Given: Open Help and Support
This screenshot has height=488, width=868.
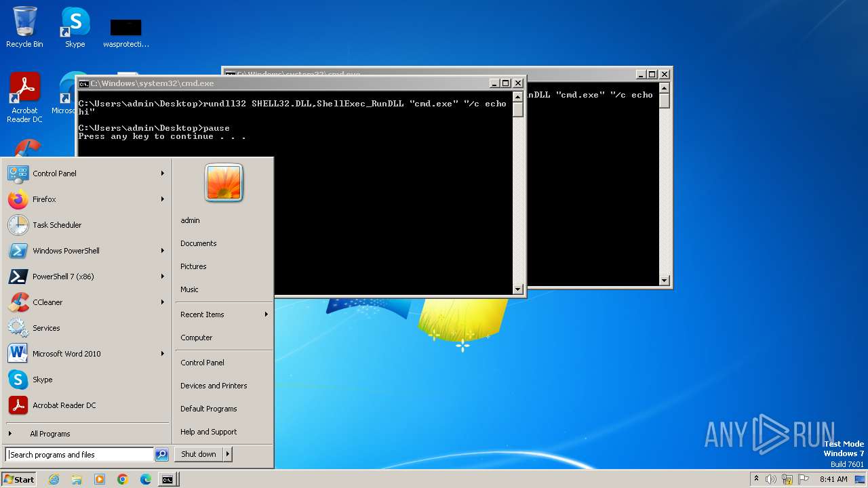Looking at the screenshot, I should [208, 432].
